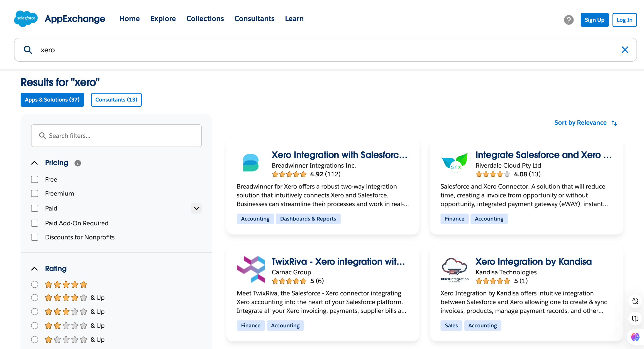The image size is (644, 349).
Task: Click the Kandisa Xero Integration logo
Action: (x=454, y=270)
